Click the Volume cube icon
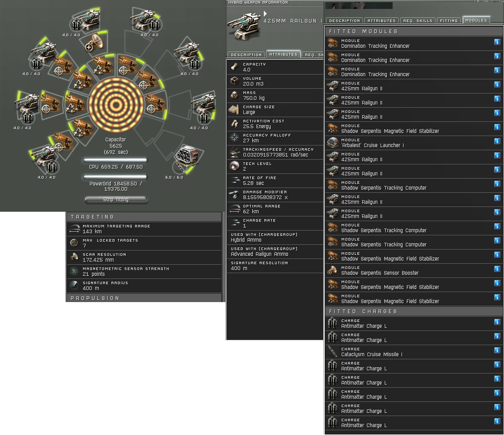Screen dimensions: 504x435 pyautogui.click(x=234, y=81)
